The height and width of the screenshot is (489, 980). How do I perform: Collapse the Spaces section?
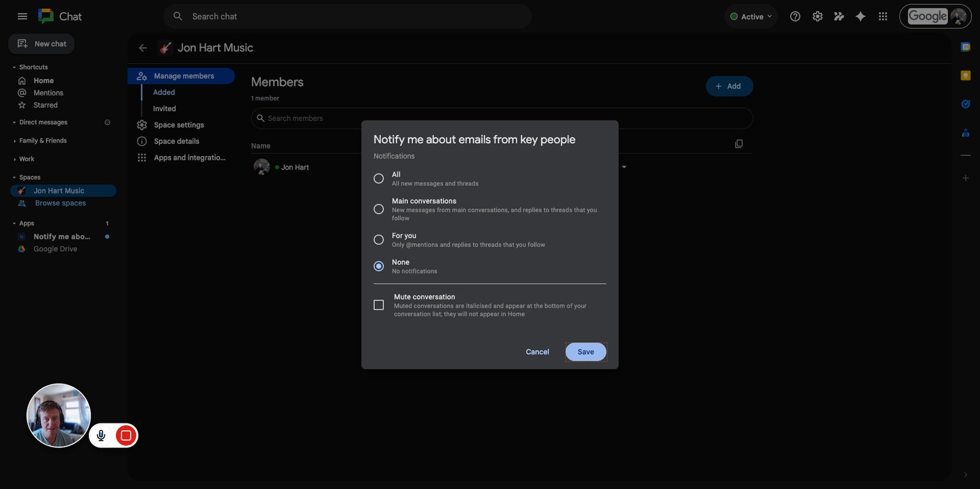point(14,177)
